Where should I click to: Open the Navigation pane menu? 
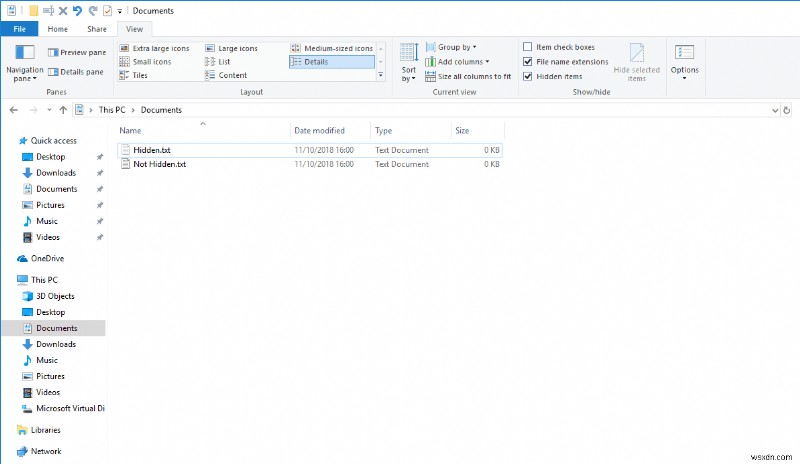point(24,63)
